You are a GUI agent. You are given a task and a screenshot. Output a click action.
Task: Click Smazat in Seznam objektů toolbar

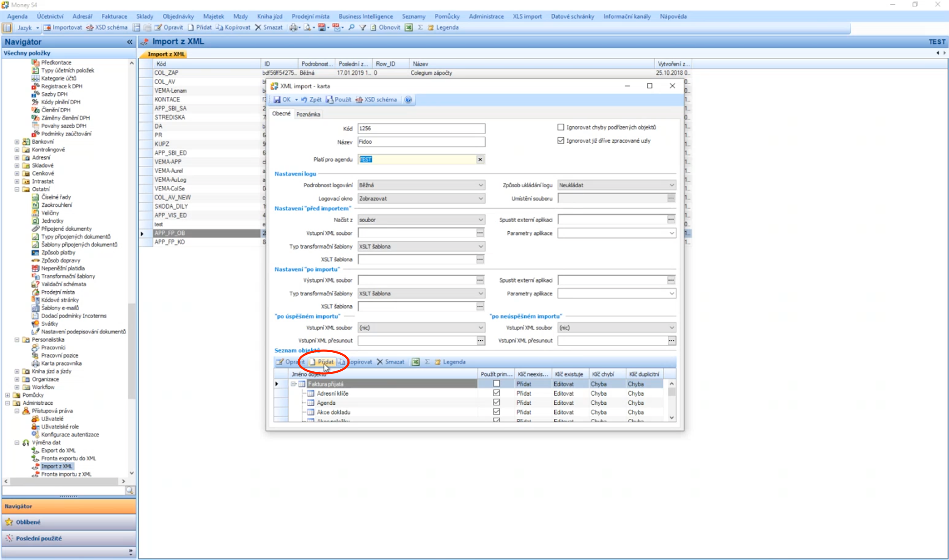point(390,362)
